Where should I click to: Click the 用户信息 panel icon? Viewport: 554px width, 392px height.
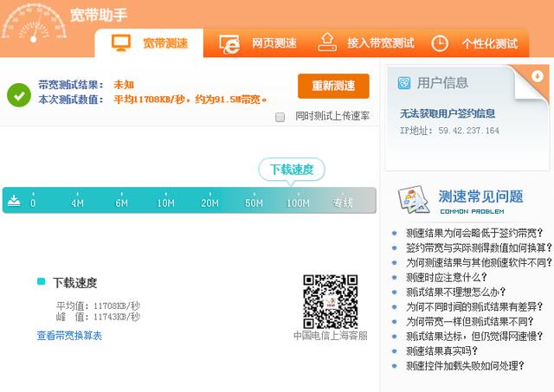tap(404, 83)
